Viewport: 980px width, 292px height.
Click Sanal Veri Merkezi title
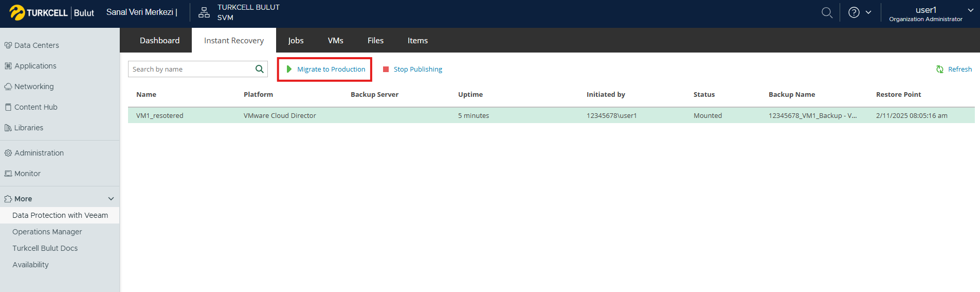pyautogui.click(x=141, y=12)
